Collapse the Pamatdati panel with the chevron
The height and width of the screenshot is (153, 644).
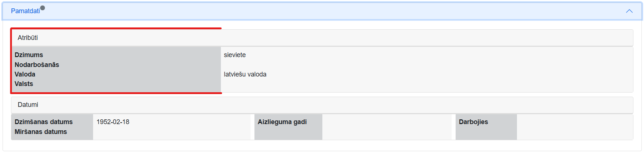tap(629, 11)
